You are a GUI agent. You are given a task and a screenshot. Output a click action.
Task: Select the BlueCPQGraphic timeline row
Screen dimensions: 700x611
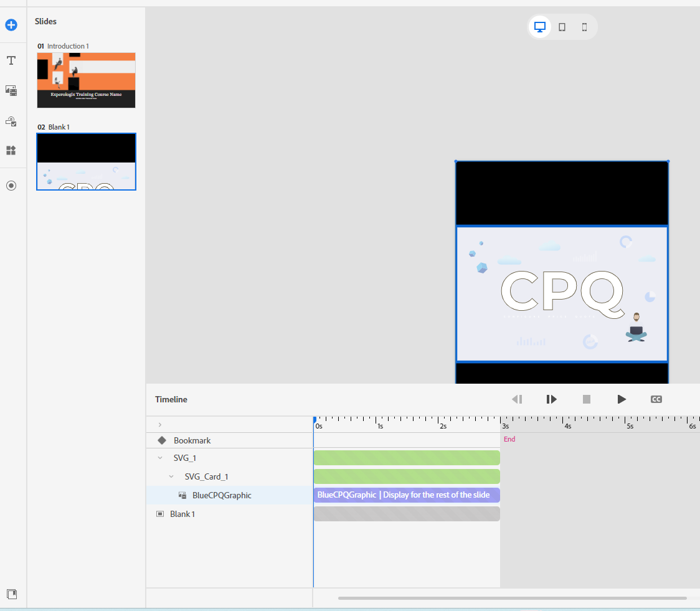pyautogui.click(x=222, y=495)
